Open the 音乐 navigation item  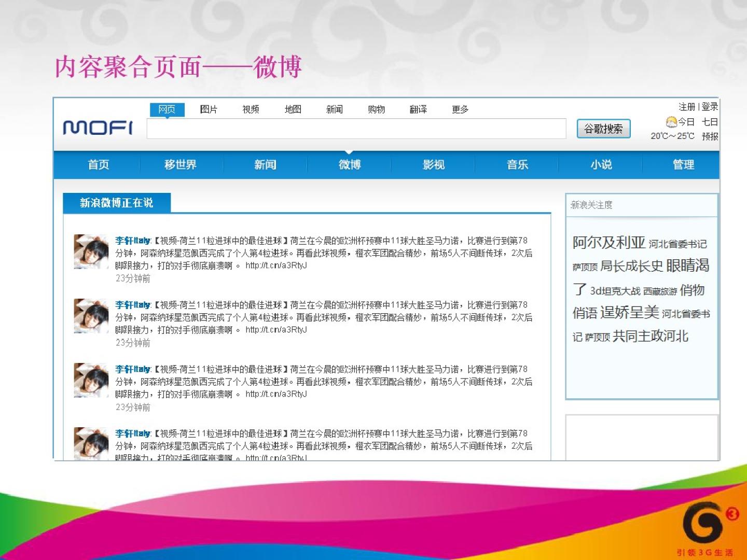coord(517,165)
